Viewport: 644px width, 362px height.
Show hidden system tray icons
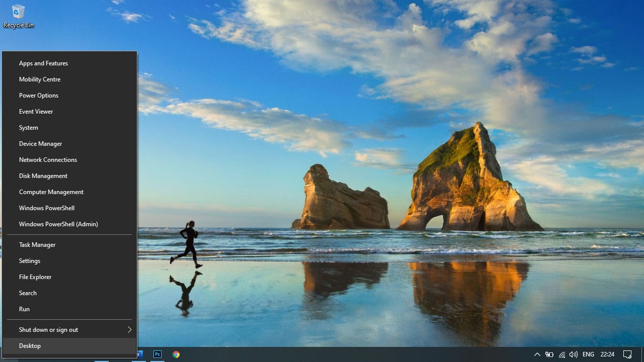(537, 354)
